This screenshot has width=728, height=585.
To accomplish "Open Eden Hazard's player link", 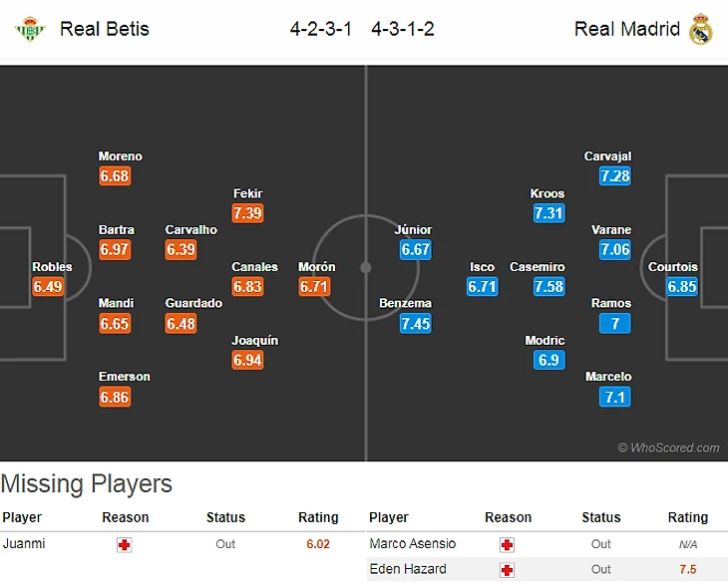I will coord(406,569).
